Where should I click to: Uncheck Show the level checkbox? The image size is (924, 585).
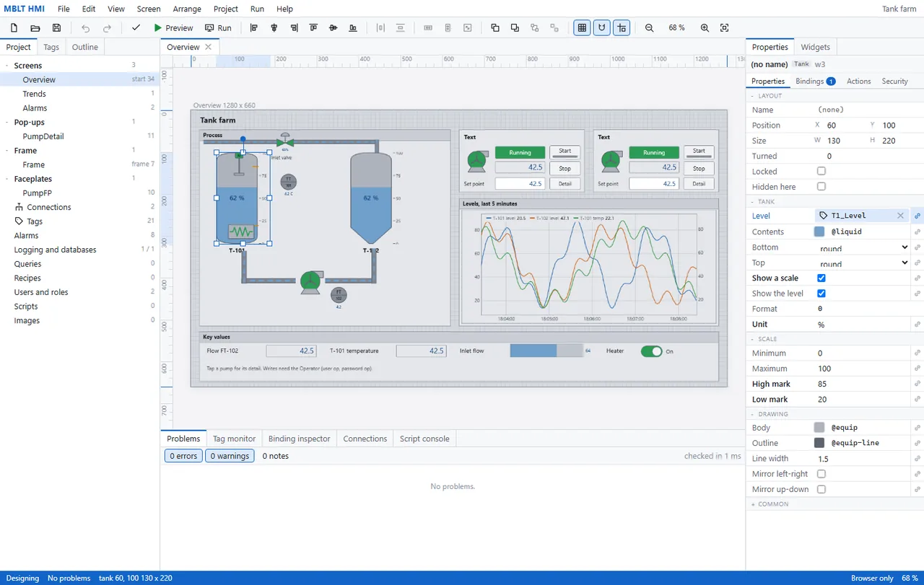[821, 294]
